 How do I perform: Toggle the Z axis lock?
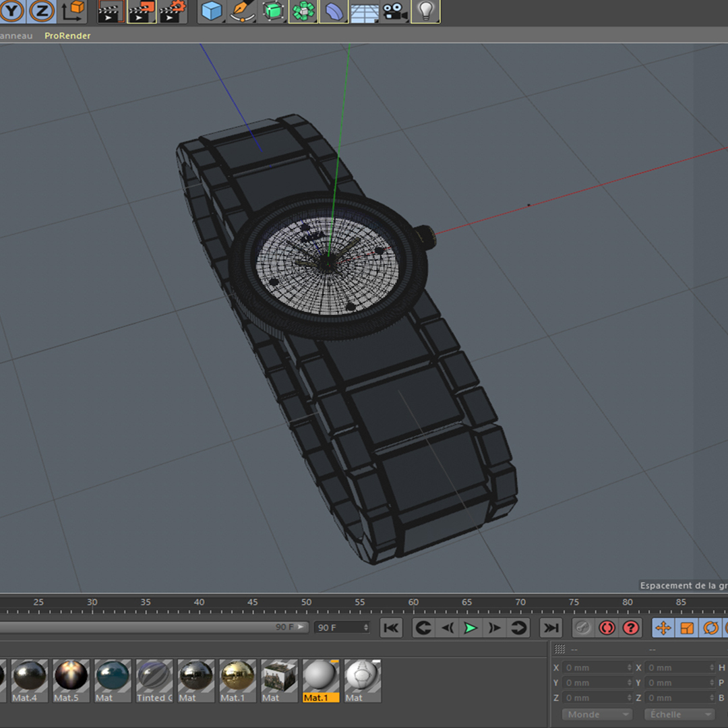[42, 11]
